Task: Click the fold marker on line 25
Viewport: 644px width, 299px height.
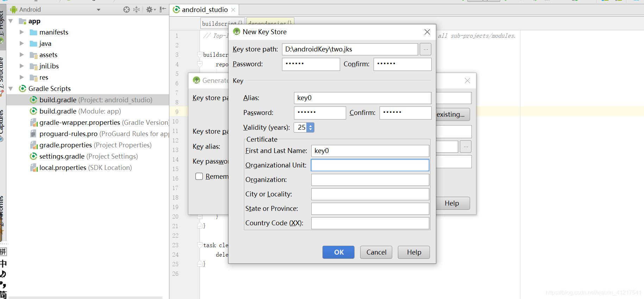Action: coord(200,264)
